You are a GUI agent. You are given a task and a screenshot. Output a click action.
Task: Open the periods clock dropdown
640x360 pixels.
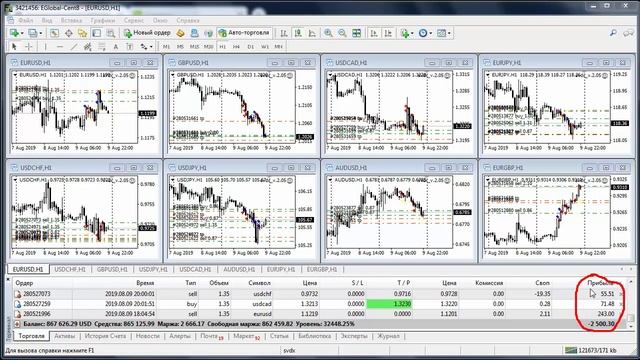pyautogui.click(x=431, y=33)
